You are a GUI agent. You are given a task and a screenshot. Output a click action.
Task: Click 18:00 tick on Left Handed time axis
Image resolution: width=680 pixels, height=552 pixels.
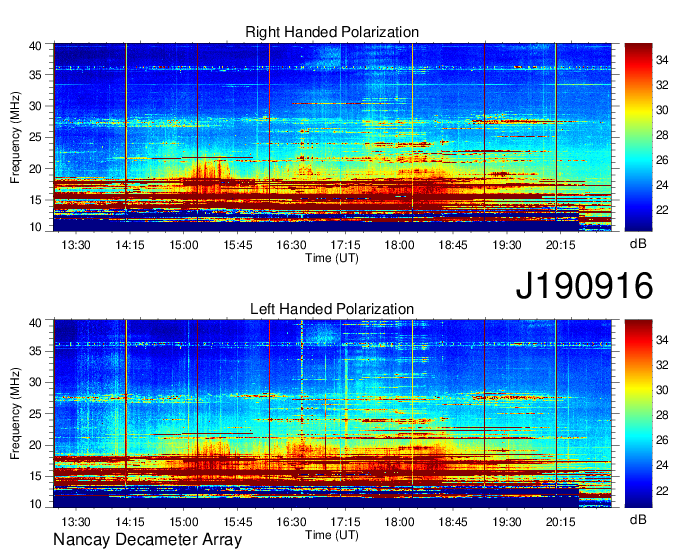(x=399, y=522)
